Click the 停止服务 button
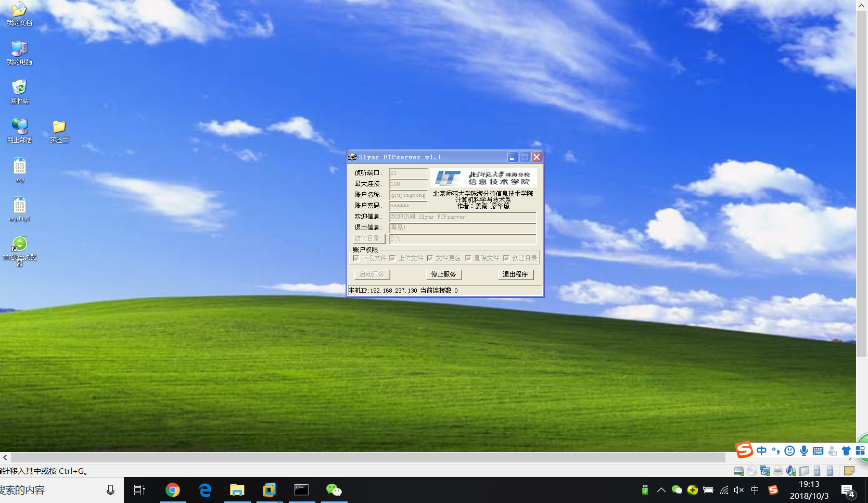 (443, 274)
